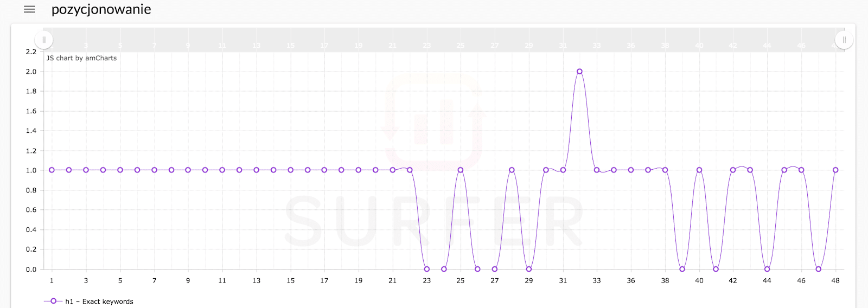Select the peak data point at value 2.0
This screenshot has height=308, width=868.
579,72
